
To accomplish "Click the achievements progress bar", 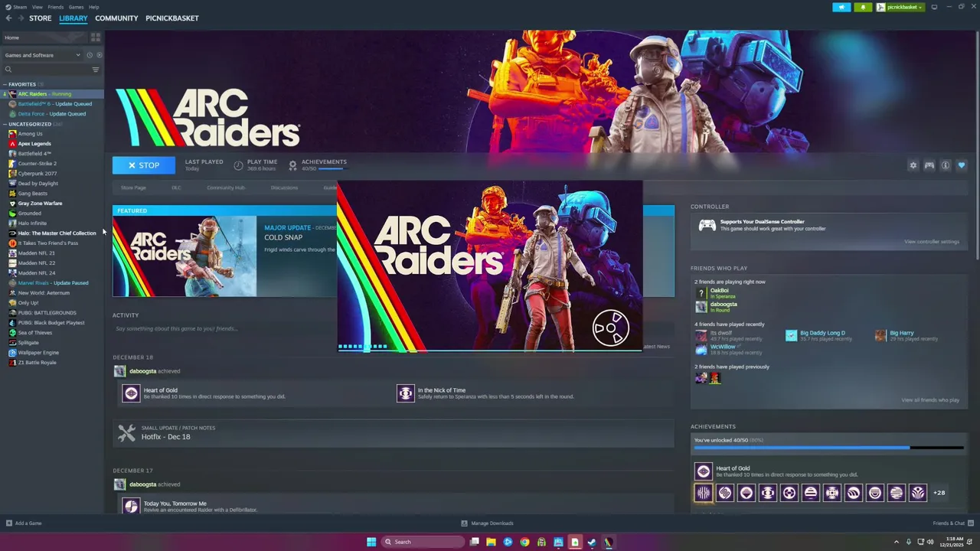I will click(828, 448).
